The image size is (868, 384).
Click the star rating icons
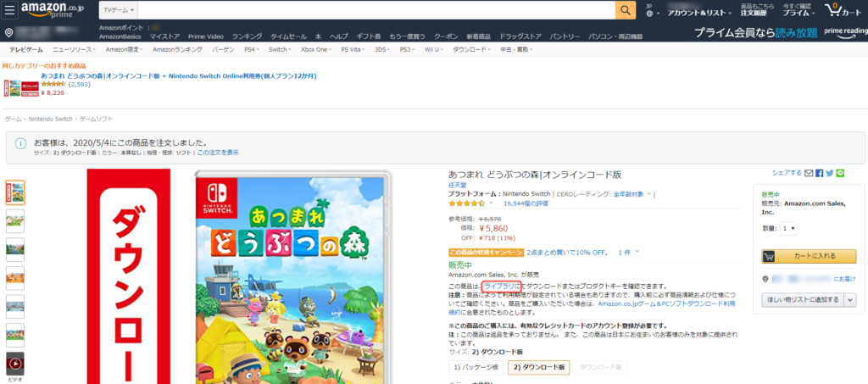pyautogui.click(x=467, y=203)
